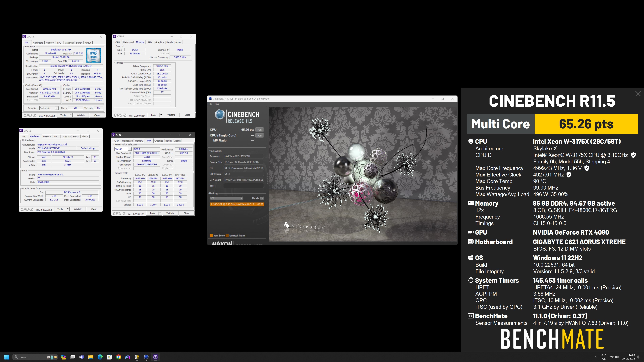644x362 pixels.
Task: Switch to BenchMate via its BM taskbar icon
Action: coord(137,357)
